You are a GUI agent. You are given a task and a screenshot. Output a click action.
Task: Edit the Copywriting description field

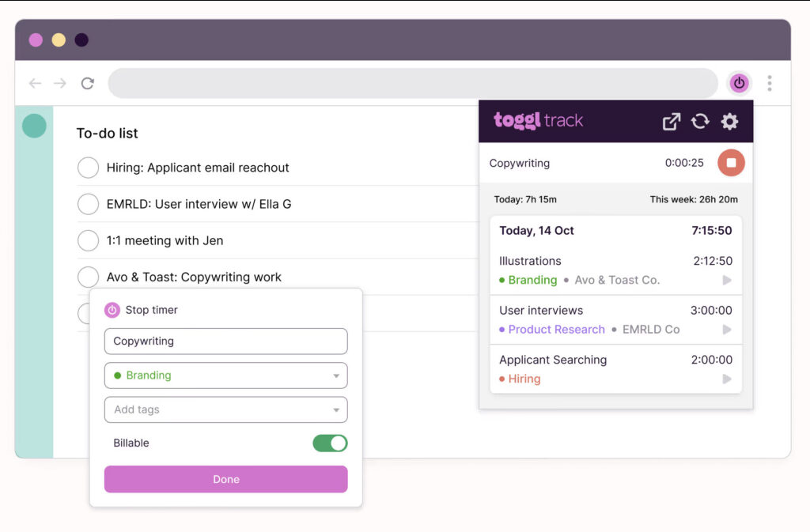point(225,341)
